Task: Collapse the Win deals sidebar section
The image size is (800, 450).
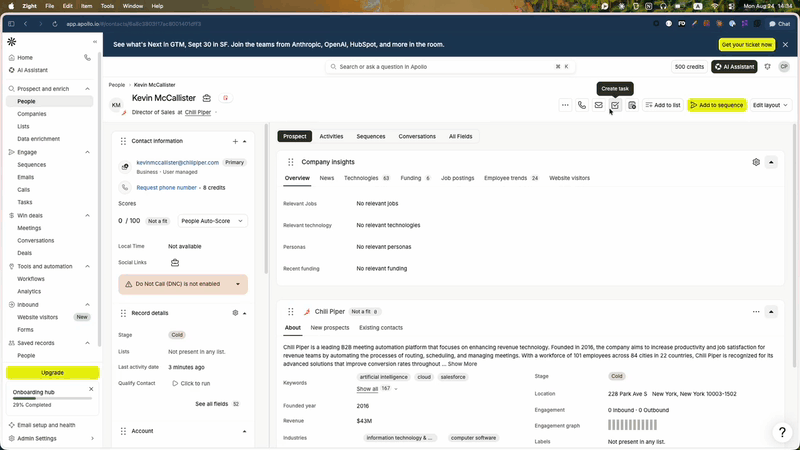Action: click(x=87, y=216)
